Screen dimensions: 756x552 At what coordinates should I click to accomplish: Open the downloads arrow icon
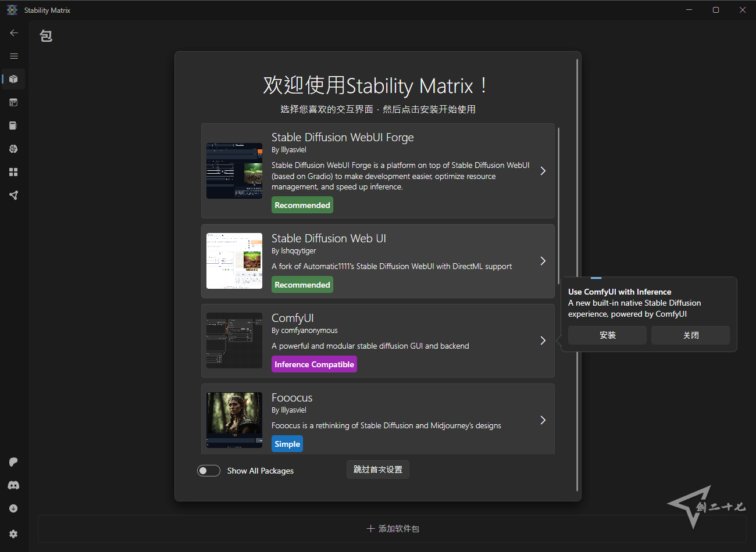14,508
